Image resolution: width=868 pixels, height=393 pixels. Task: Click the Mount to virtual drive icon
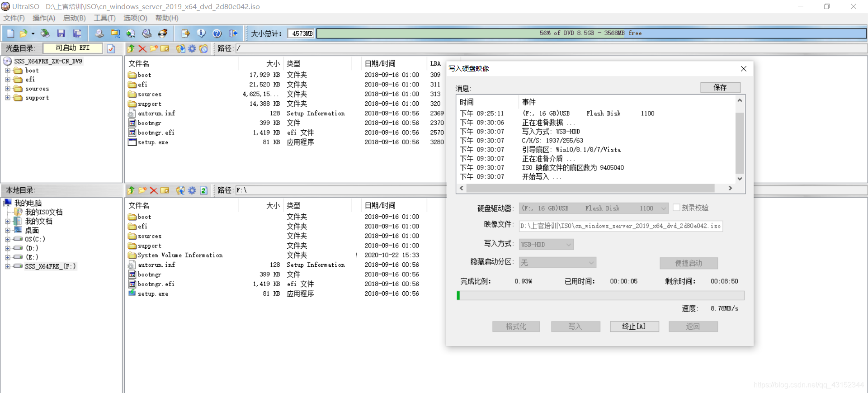(x=147, y=33)
